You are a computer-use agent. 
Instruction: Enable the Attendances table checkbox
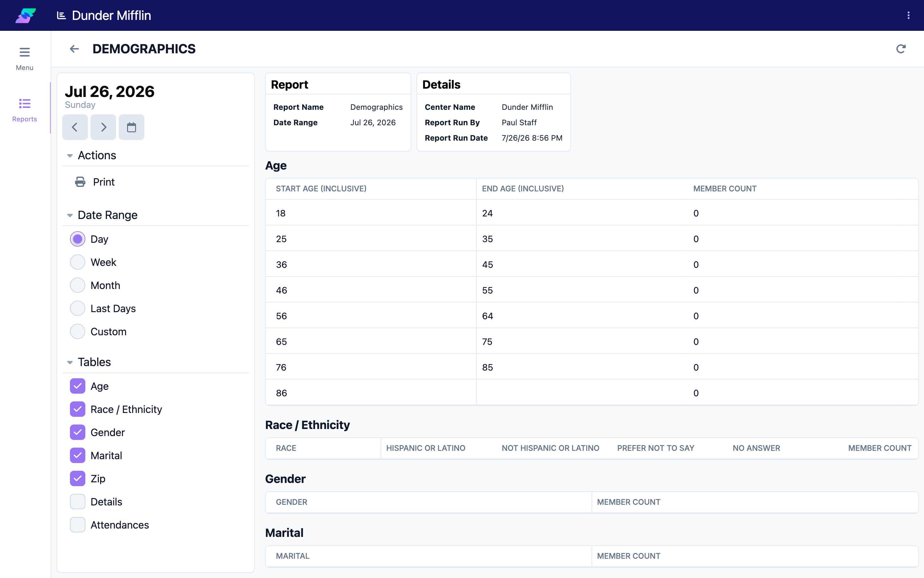click(78, 525)
